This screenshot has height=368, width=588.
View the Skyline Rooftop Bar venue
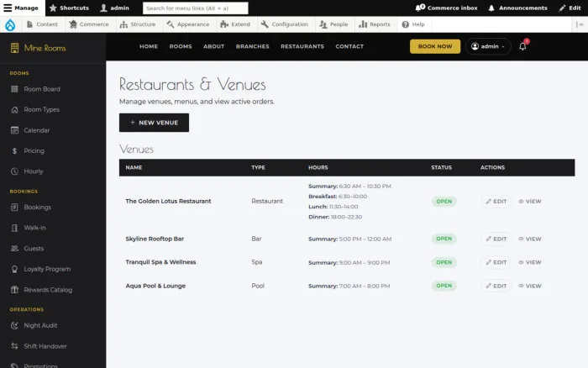click(530, 239)
